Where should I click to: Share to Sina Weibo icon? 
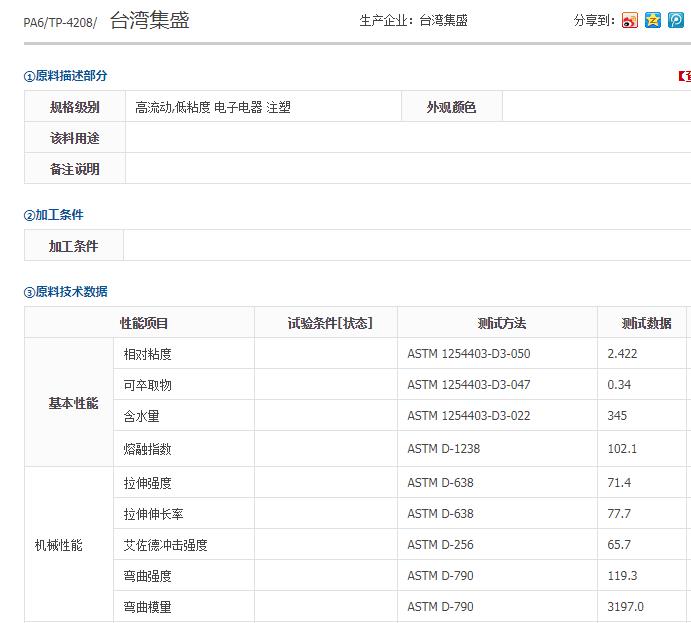(x=630, y=20)
